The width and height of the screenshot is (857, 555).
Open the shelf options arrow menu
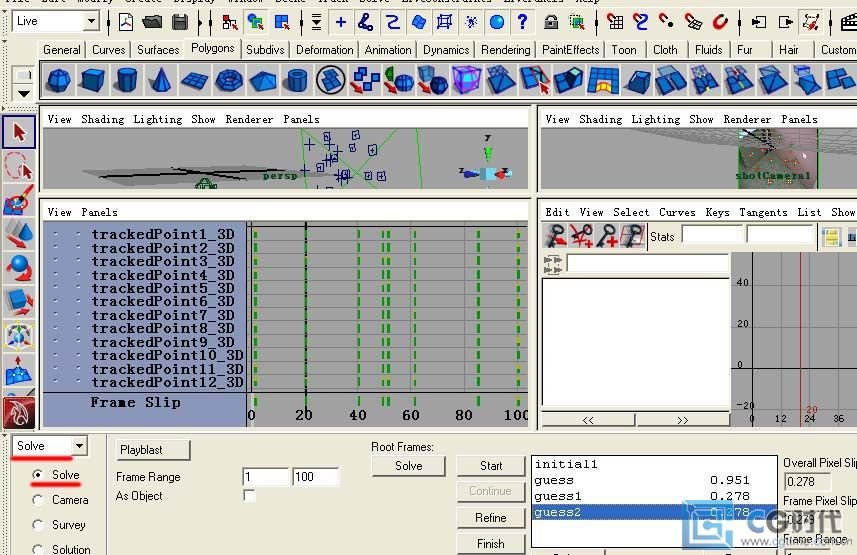click(24, 94)
